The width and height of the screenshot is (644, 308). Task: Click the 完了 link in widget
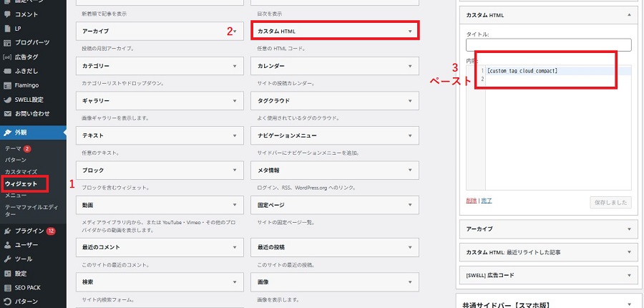point(487,201)
